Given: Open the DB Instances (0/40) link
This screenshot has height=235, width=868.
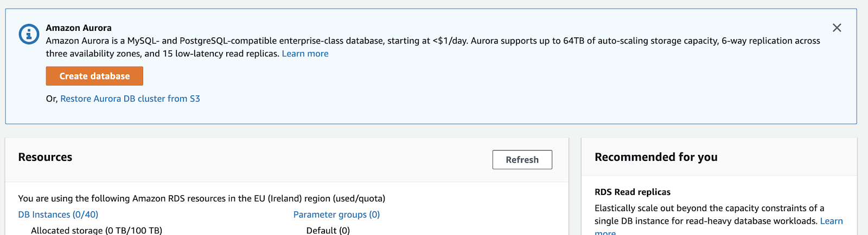Looking at the screenshot, I should tap(58, 214).
